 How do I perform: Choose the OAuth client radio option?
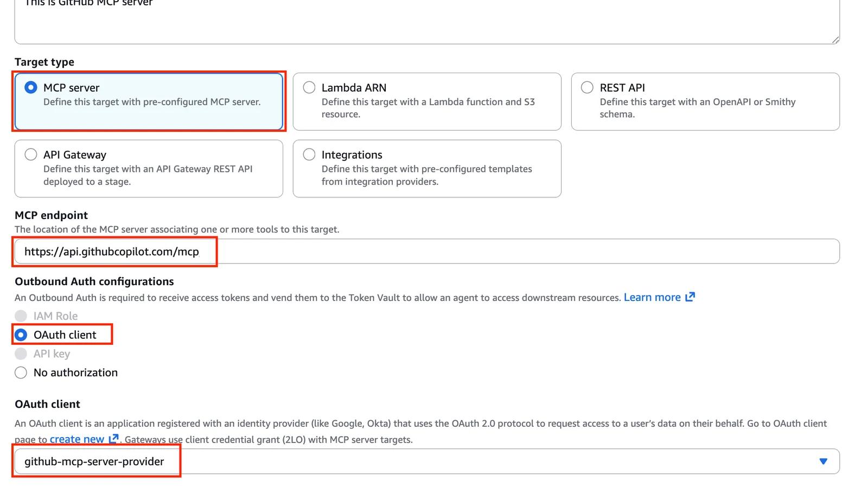click(21, 335)
